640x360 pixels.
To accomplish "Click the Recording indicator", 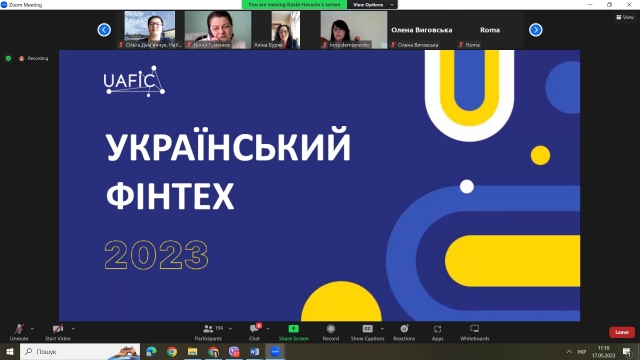I will (33, 58).
